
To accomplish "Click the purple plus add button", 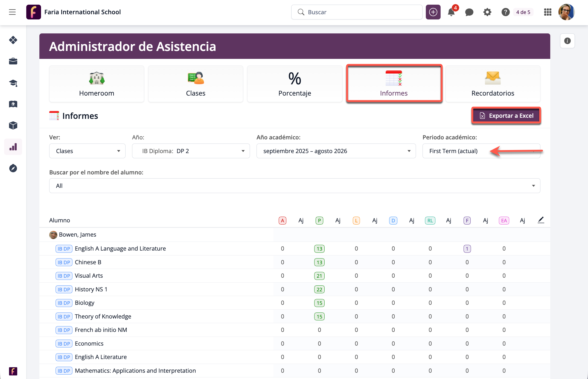I will pyautogui.click(x=433, y=12).
